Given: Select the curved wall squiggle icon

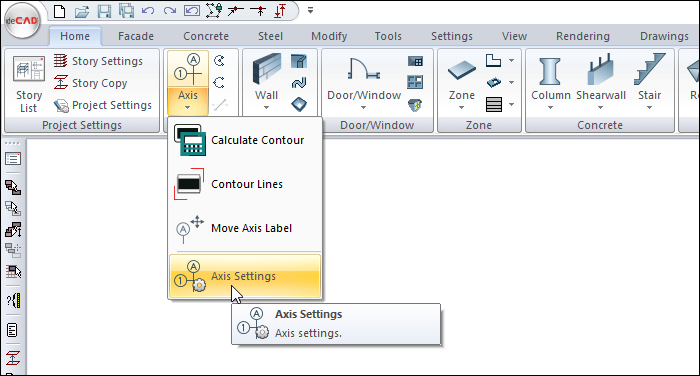Looking at the screenshot, I should click(299, 83).
